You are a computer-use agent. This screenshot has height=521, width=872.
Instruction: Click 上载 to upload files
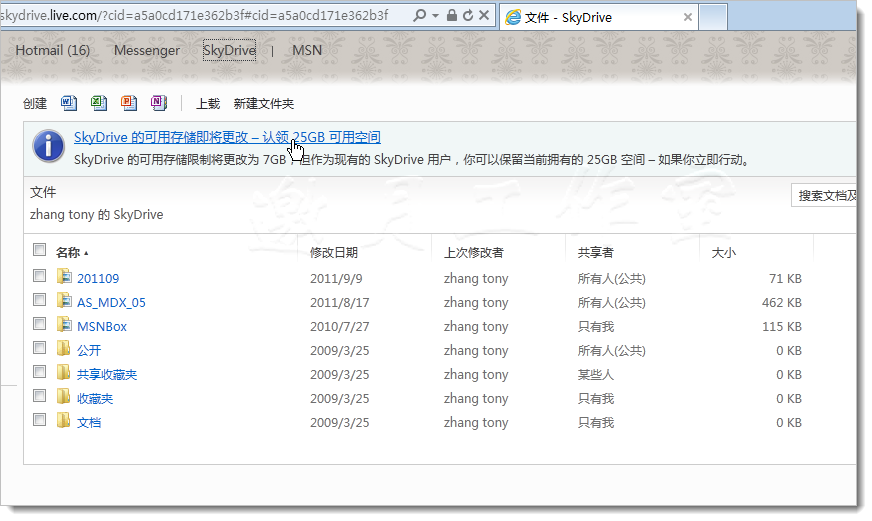pos(208,103)
